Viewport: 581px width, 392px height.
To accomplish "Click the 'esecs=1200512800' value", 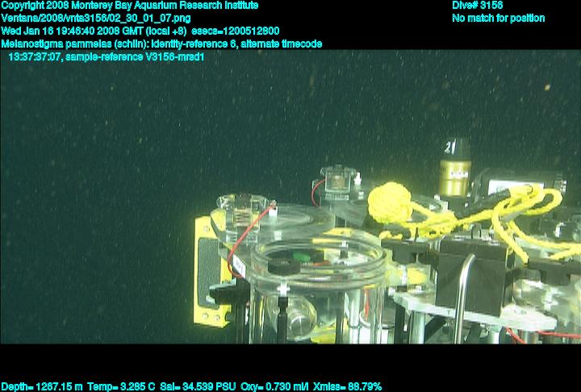I will (x=236, y=31).
